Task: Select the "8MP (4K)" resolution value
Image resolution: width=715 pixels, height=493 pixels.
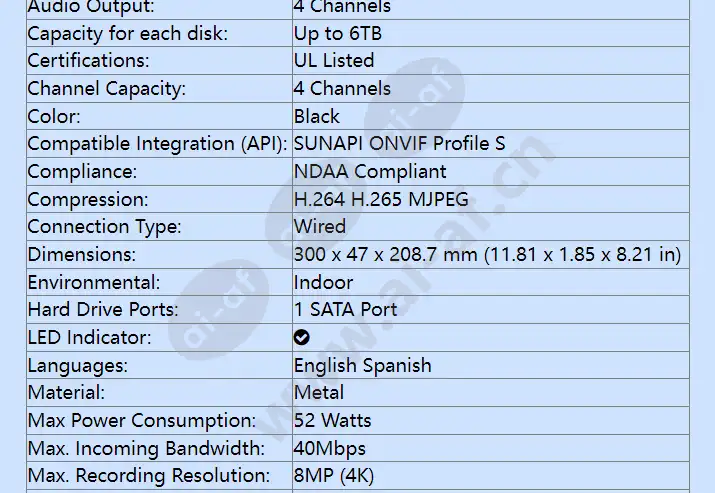Action: [x=333, y=476]
